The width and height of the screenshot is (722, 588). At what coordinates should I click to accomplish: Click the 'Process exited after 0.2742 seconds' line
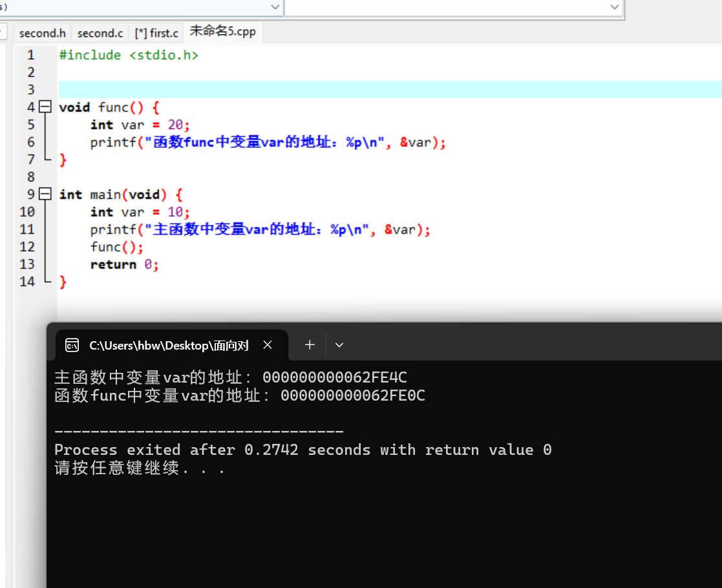tap(303, 450)
